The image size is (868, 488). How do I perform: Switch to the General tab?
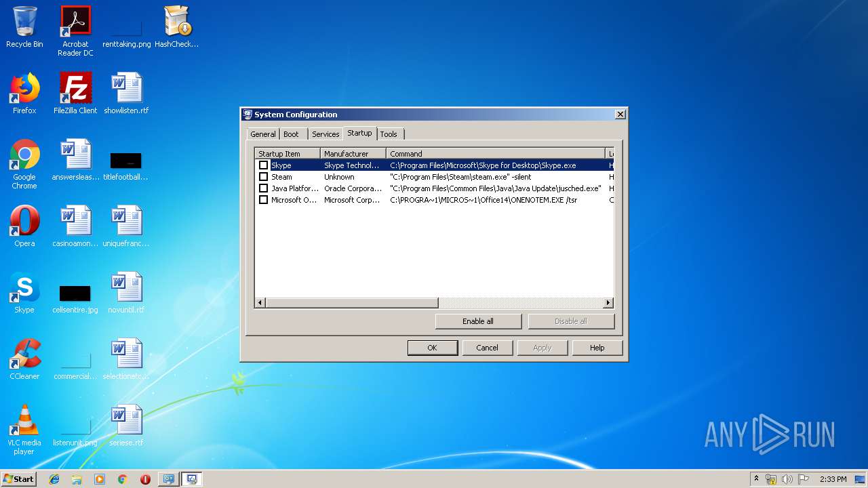[263, 134]
